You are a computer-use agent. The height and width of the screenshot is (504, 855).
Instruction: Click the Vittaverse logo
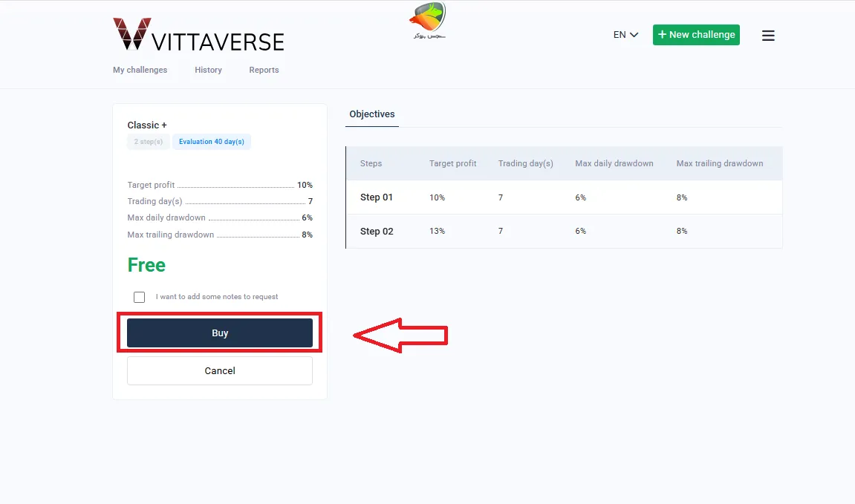[x=198, y=35]
